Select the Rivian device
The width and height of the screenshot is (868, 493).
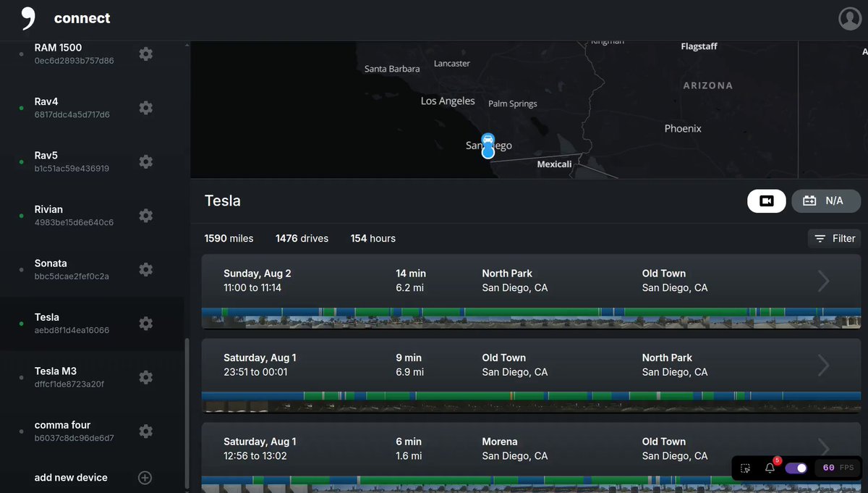(x=93, y=216)
